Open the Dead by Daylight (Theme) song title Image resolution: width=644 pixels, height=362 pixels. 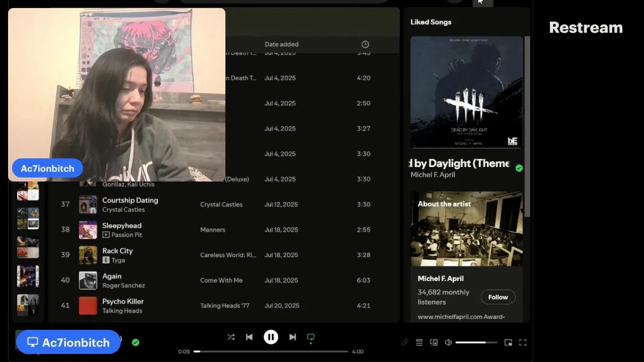pyautogui.click(x=460, y=163)
